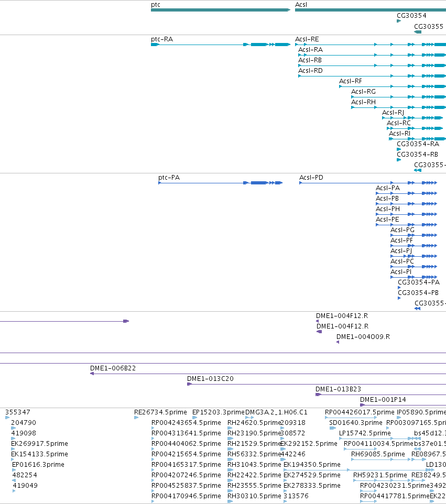Select the Acsl-RE transcript label
Screen dimensions: 446x504
coord(307,39)
